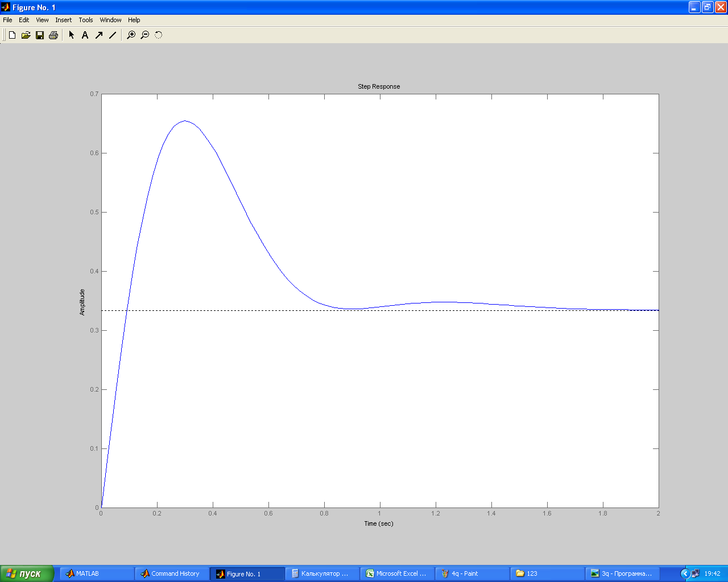Open the File menu
728x582 pixels.
[7, 20]
